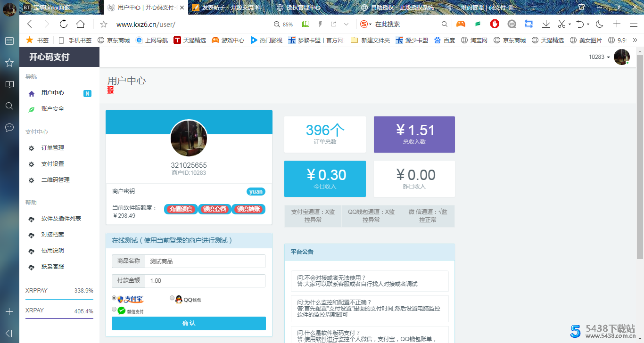
Task: Click the 联系客服 download-cloud icon
Action: coord(31,266)
